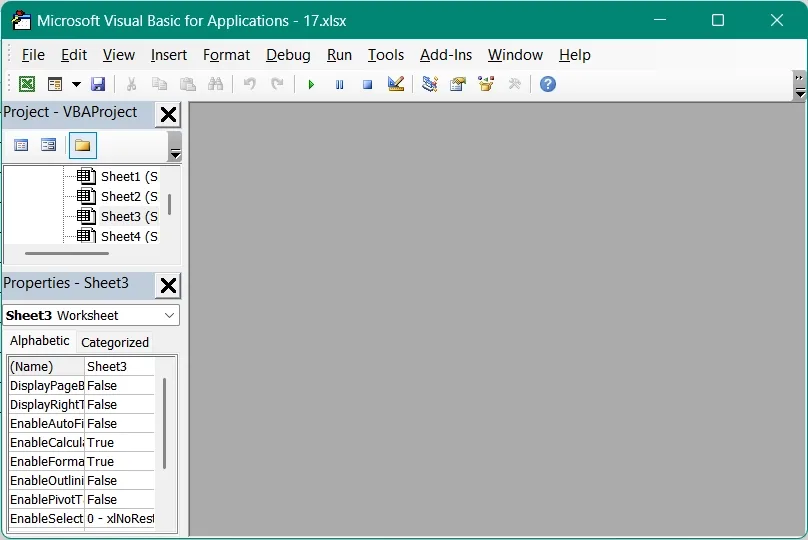Screen dimensions: 808x540
Task: Open the Insert menu
Action: pos(169,55)
